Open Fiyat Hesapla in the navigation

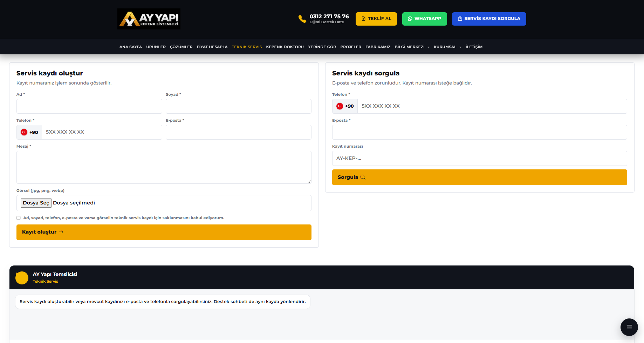point(212,47)
